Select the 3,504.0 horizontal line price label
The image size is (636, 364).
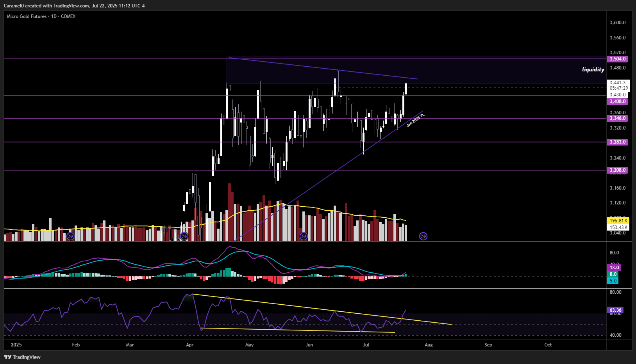617,59
